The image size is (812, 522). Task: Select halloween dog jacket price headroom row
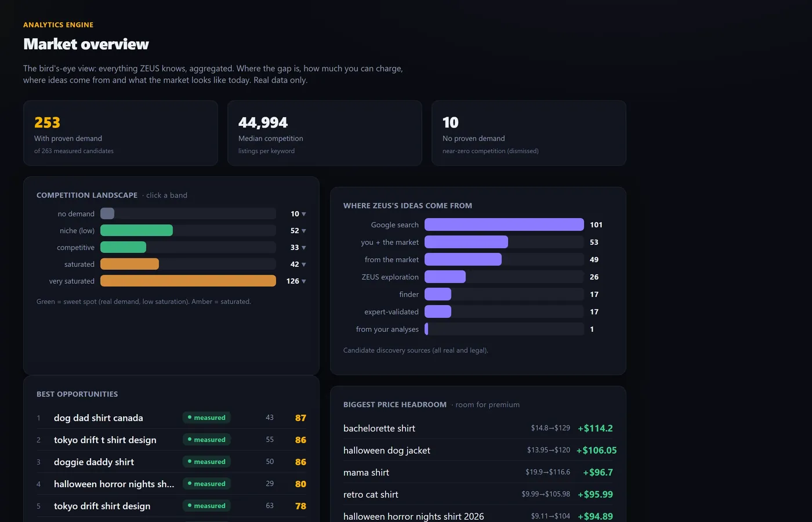tap(478, 450)
